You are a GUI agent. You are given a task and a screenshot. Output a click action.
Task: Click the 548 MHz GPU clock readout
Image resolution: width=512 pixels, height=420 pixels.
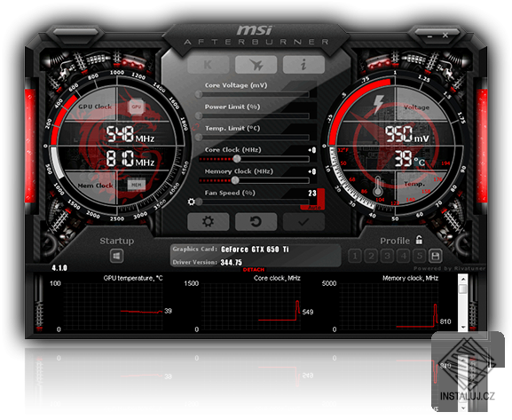pyautogui.click(x=130, y=134)
